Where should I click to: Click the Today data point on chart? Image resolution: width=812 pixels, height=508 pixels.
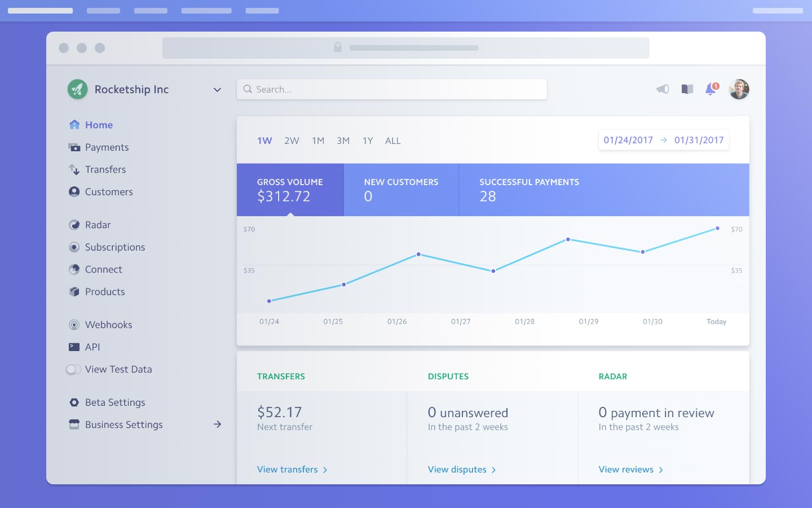tap(717, 229)
